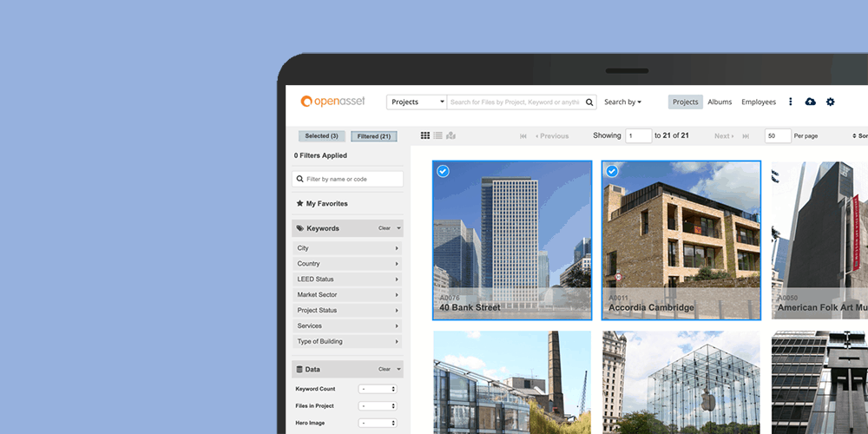Go to last page icon
Viewport: 868px width, 434px height.
(746, 136)
